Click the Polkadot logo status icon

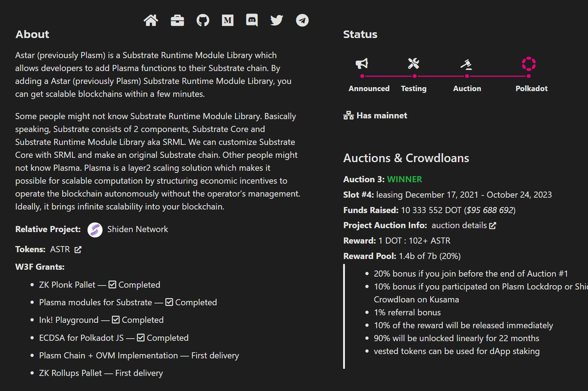529,63
